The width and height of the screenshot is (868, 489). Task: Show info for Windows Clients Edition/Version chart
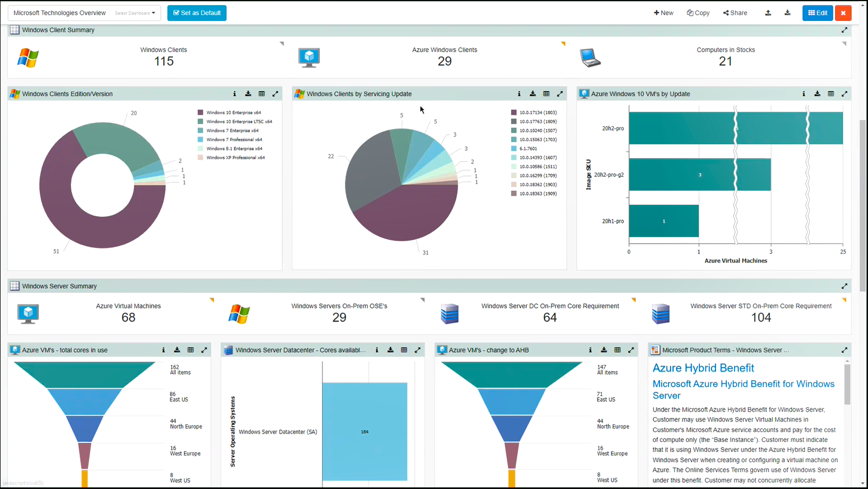[235, 94]
